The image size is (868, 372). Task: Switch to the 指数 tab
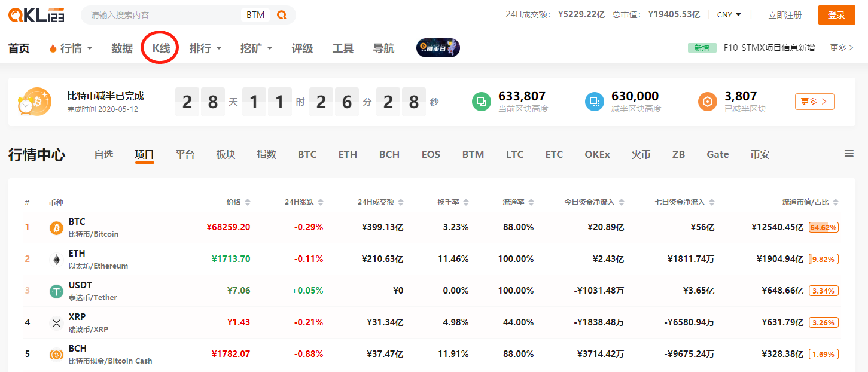click(267, 154)
